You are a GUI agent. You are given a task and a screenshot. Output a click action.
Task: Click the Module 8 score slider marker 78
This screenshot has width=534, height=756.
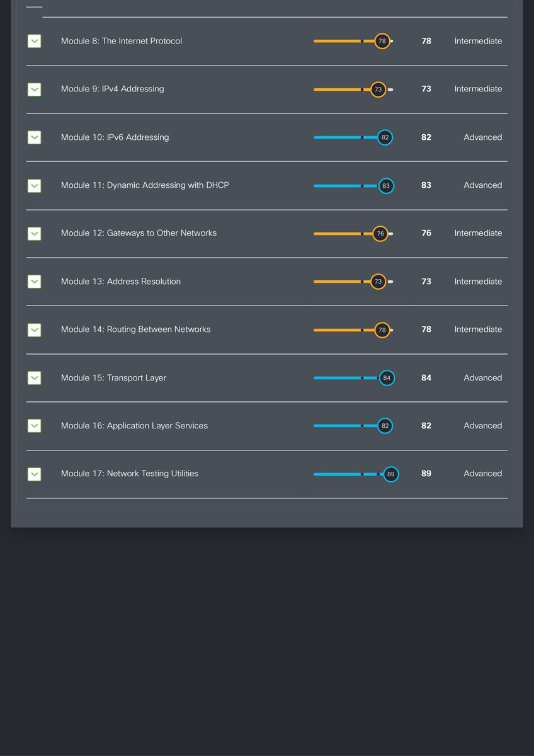382,41
